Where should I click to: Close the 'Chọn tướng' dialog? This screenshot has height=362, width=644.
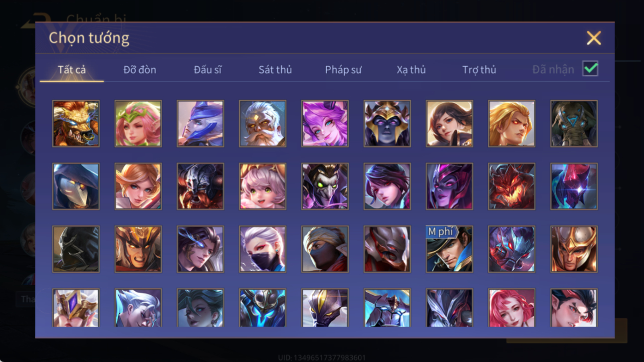pos(594,38)
